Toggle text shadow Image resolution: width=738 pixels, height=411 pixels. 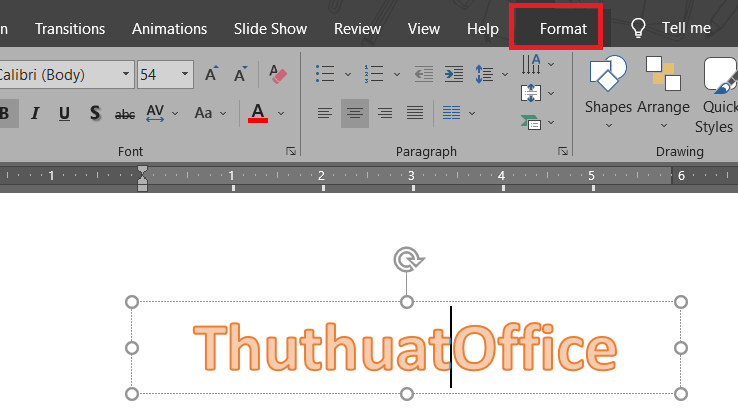tap(95, 113)
